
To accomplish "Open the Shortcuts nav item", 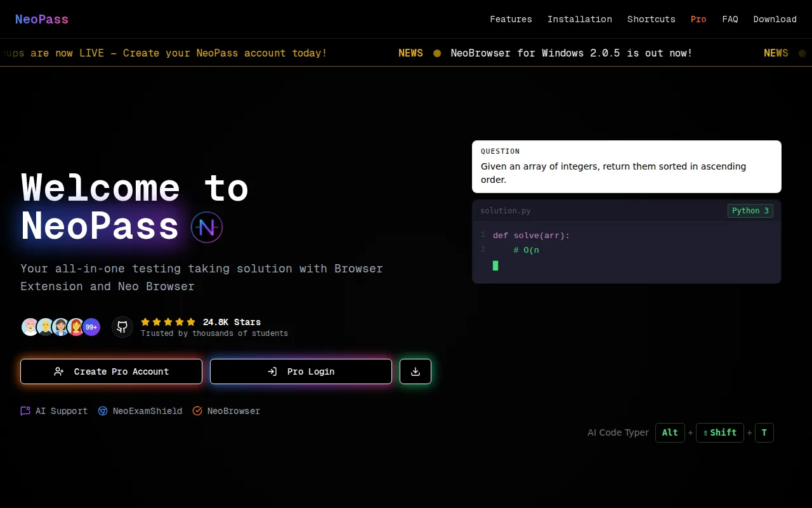I will [652, 19].
